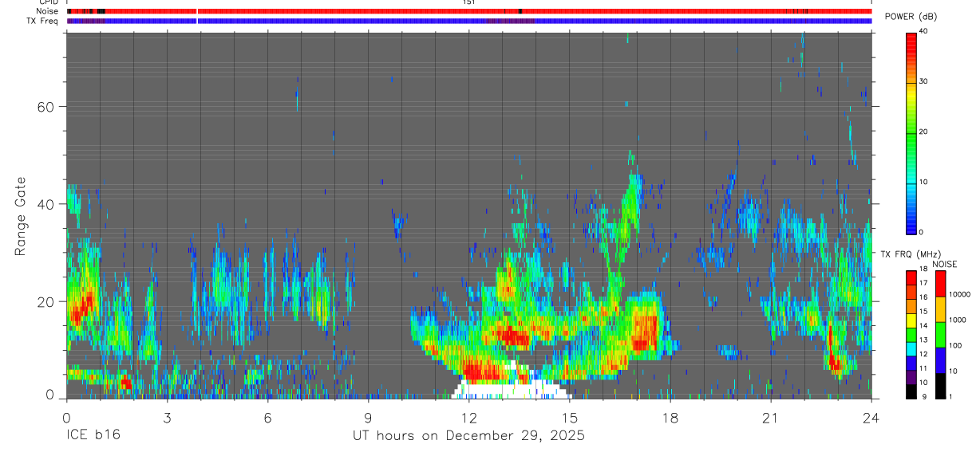Click the '3' hour tick on time axis

click(167, 419)
